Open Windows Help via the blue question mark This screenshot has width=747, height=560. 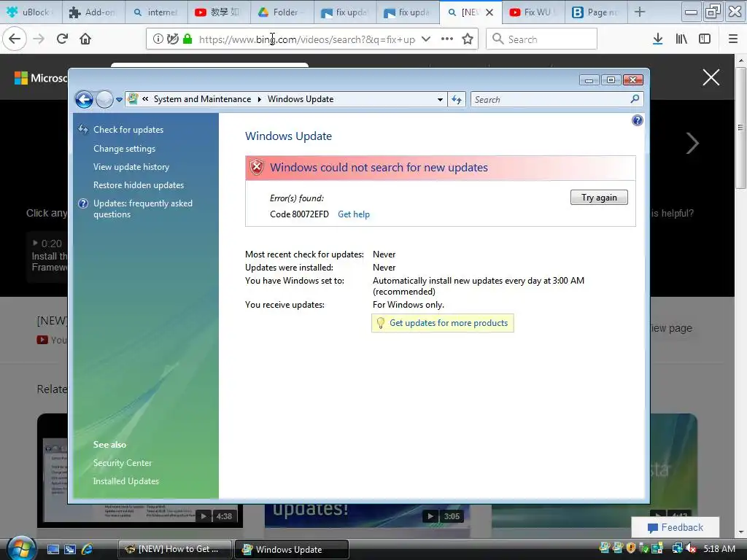[638, 120]
